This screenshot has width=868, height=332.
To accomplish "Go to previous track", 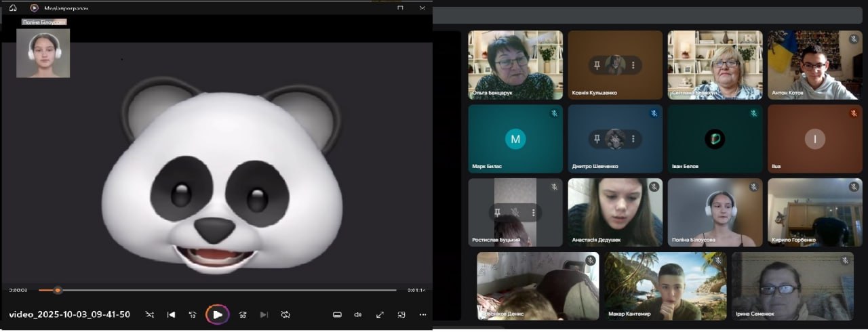I will 172,314.
